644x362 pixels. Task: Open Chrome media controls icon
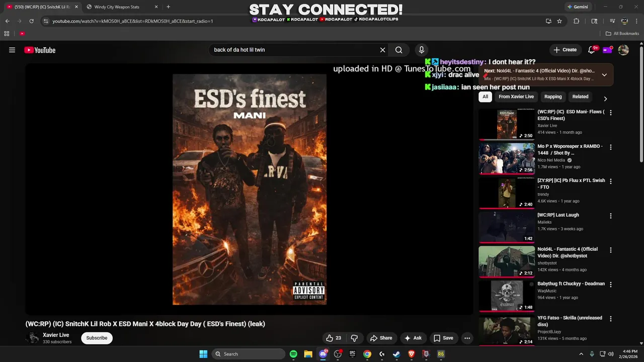tap(612, 21)
